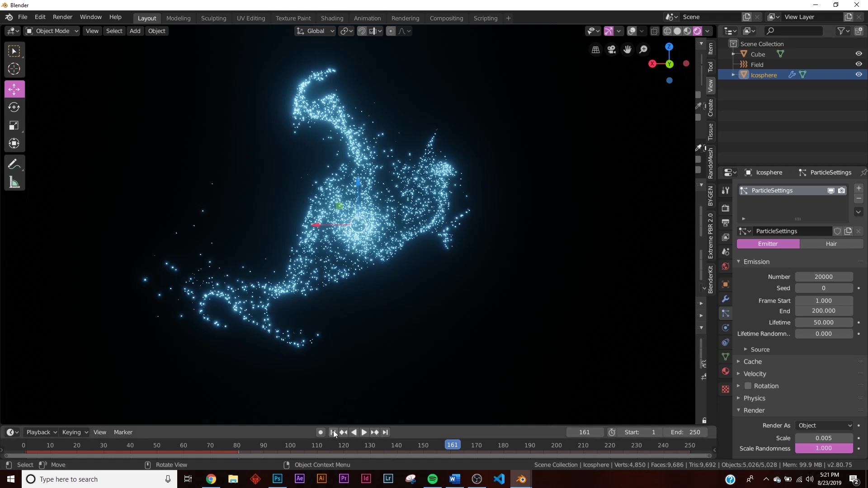Open the Render menu
868x488 pixels.
pos(62,17)
